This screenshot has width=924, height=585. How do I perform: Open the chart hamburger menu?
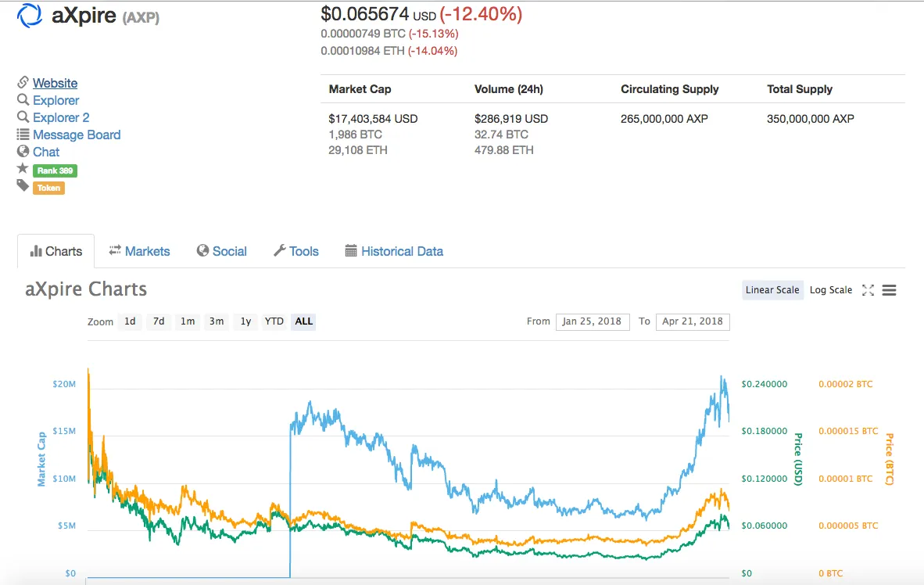click(890, 290)
